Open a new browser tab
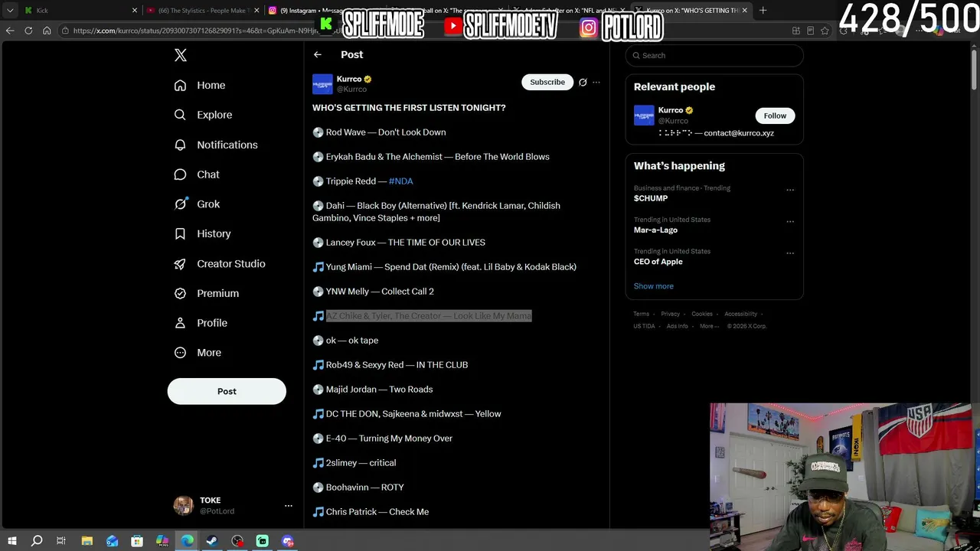980x551 pixels. (x=763, y=11)
